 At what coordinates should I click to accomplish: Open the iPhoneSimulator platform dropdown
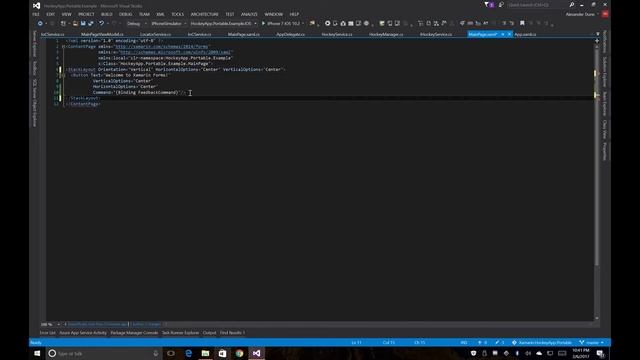pyautogui.click(x=169, y=24)
